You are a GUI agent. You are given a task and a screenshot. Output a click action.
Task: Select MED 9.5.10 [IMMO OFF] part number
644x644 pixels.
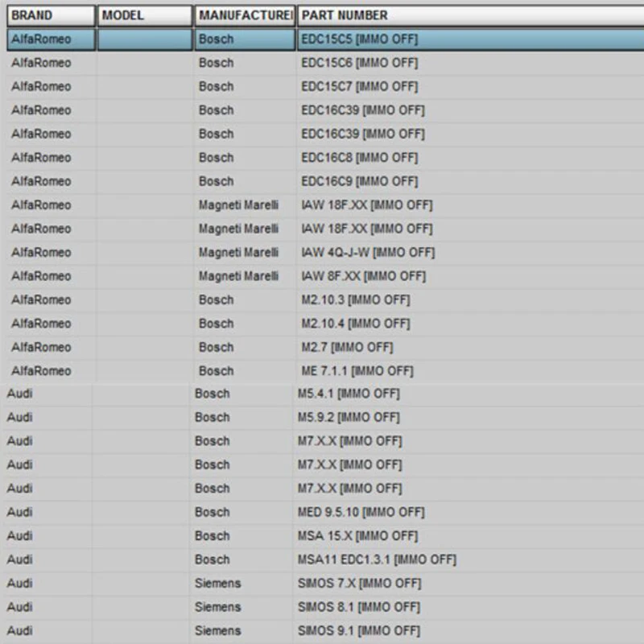click(x=361, y=513)
